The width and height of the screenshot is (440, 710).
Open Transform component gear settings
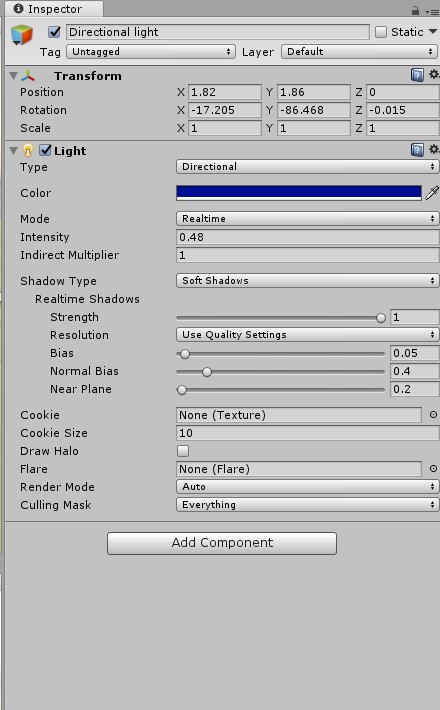pos(434,74)
